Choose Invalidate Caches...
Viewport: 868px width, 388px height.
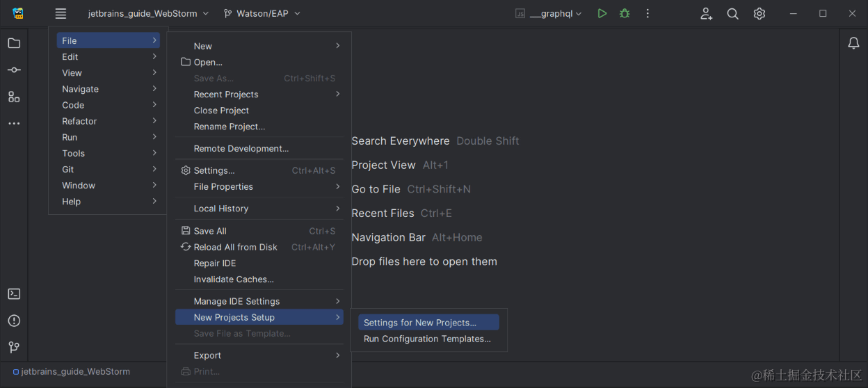[x=259, y=280]
